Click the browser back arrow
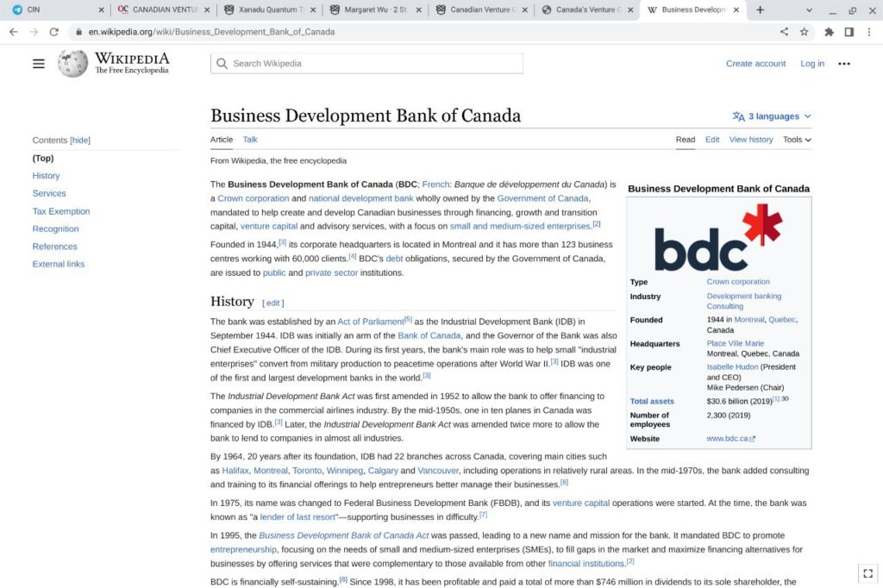Screen dimensions: 883x588 click(x=14, y=32)
